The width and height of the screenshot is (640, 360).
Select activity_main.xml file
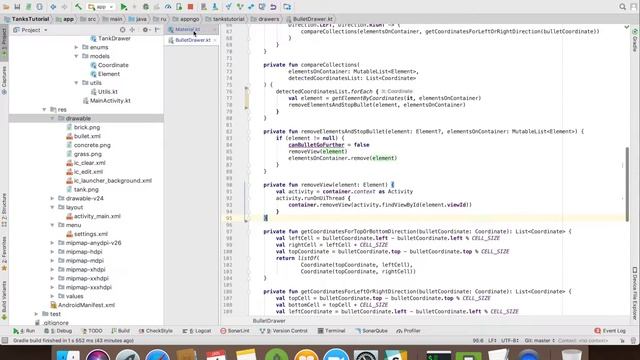coord(93,216)
